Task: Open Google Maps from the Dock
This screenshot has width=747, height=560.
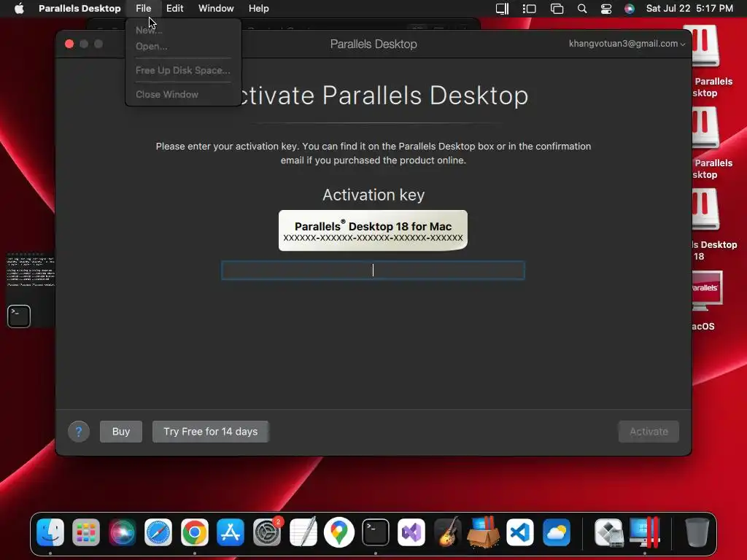Action: 339,532
